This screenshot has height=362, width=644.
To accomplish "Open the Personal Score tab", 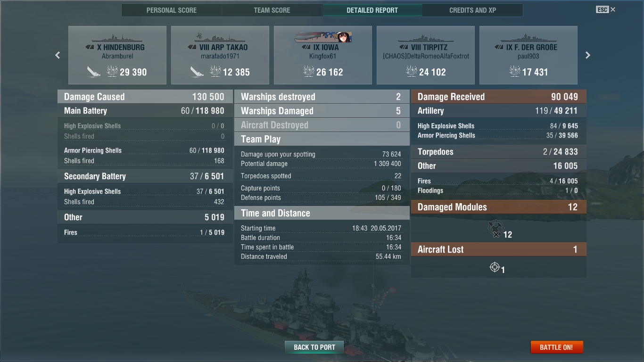I will click(x=172, y=10).
